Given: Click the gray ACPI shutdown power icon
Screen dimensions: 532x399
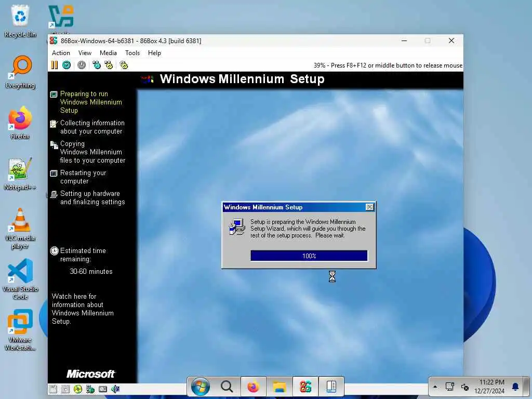Looking at the screenshot, I should 82,65.
